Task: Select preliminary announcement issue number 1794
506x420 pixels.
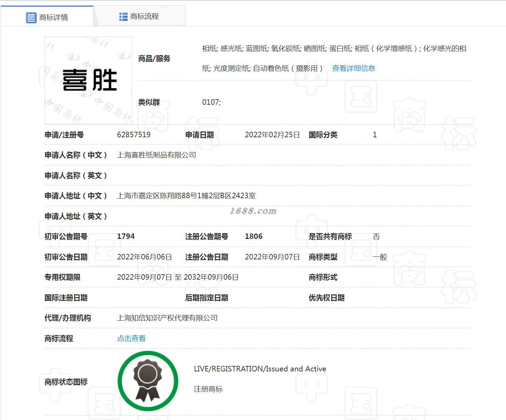Action: [x=126, y=237]
